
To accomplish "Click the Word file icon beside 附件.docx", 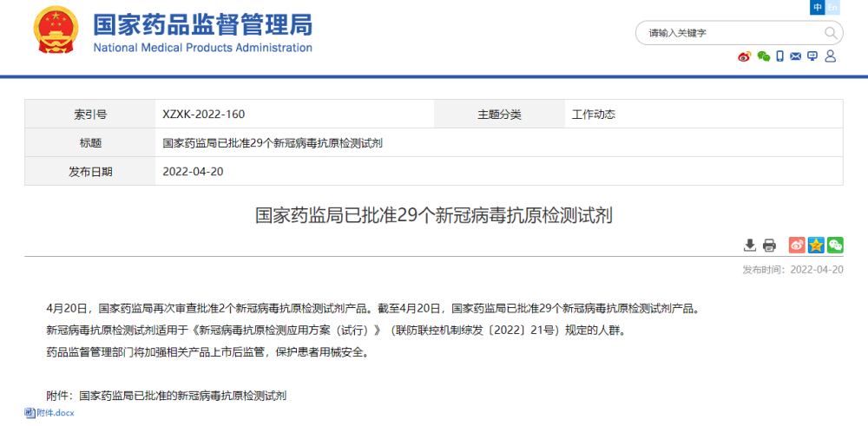I will [x=30, y=413].
